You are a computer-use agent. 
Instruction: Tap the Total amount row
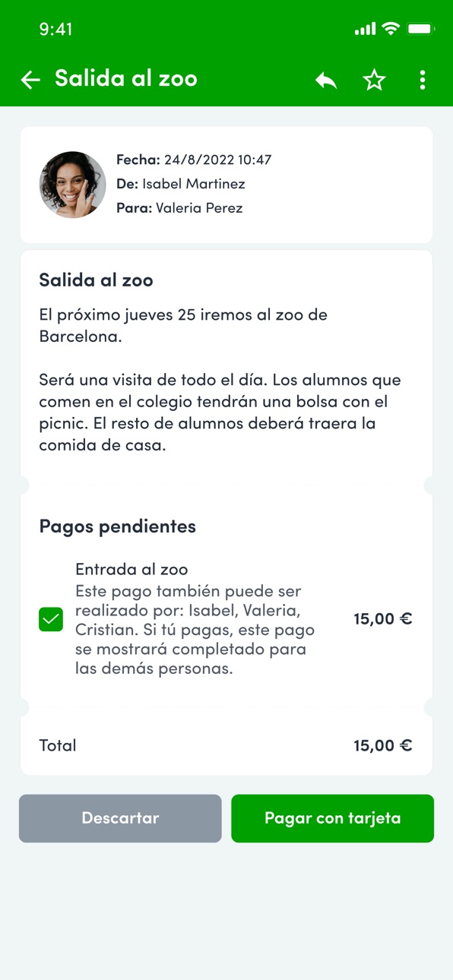(226, 745)
